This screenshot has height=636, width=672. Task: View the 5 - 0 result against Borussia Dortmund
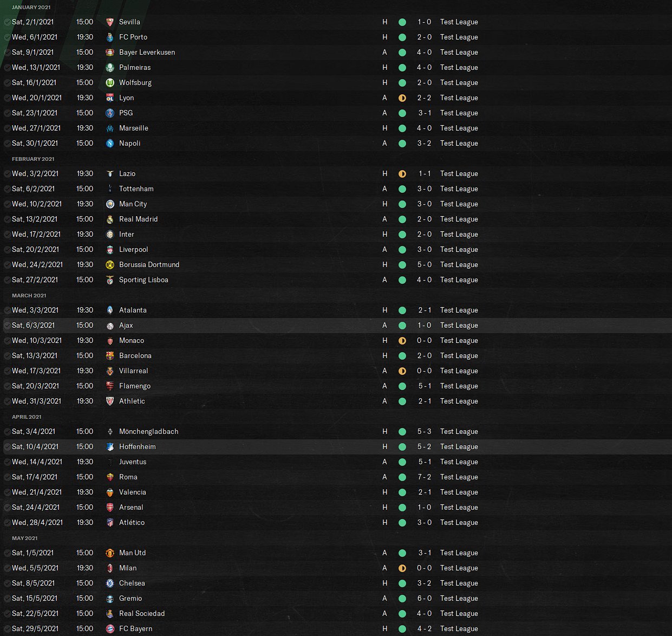[x=425, y=265]
